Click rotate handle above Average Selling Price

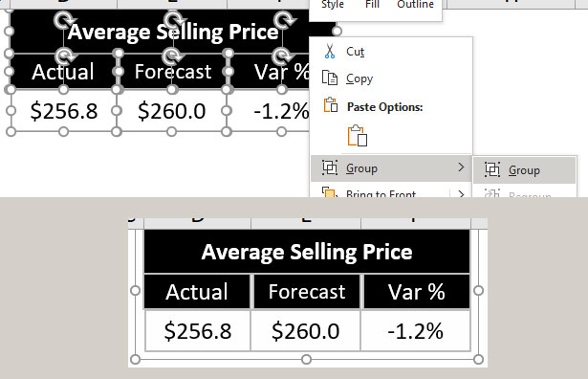pos(173,19)
